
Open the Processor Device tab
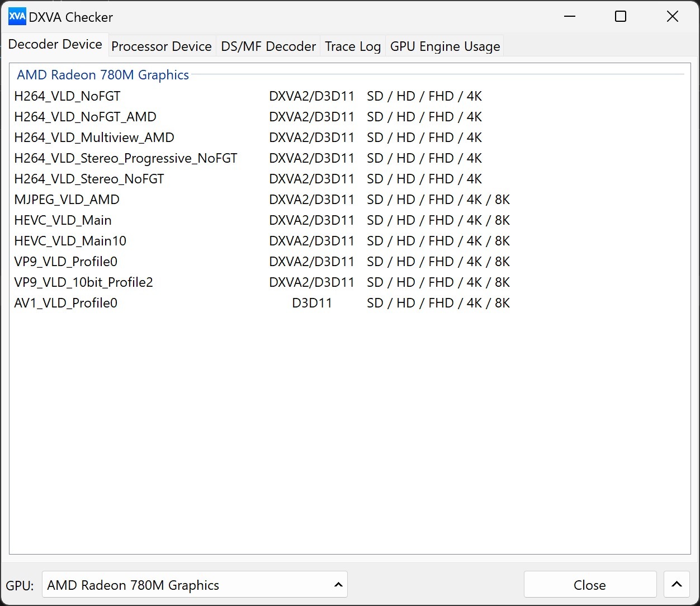click(x=162, y=46)
